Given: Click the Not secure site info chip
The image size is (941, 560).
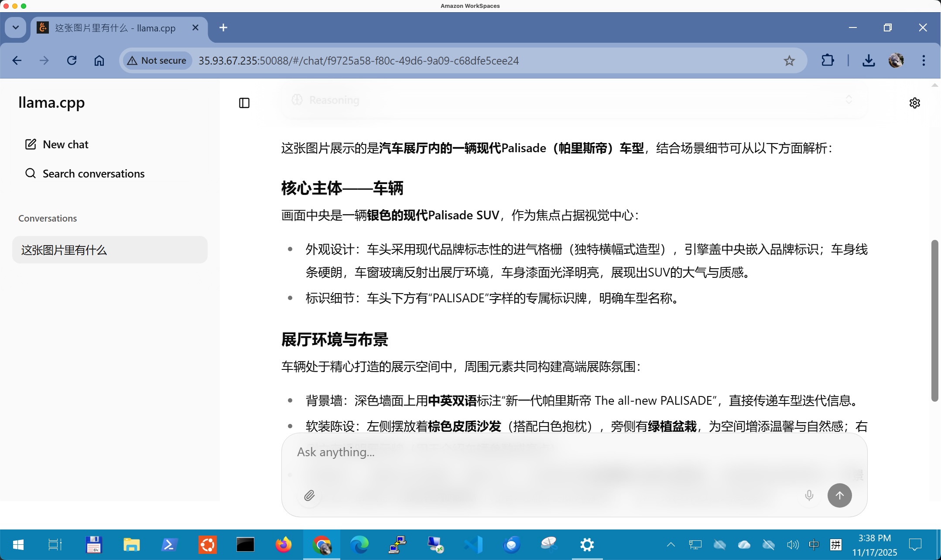Looking at the screenshot, I should coord(157,61).
